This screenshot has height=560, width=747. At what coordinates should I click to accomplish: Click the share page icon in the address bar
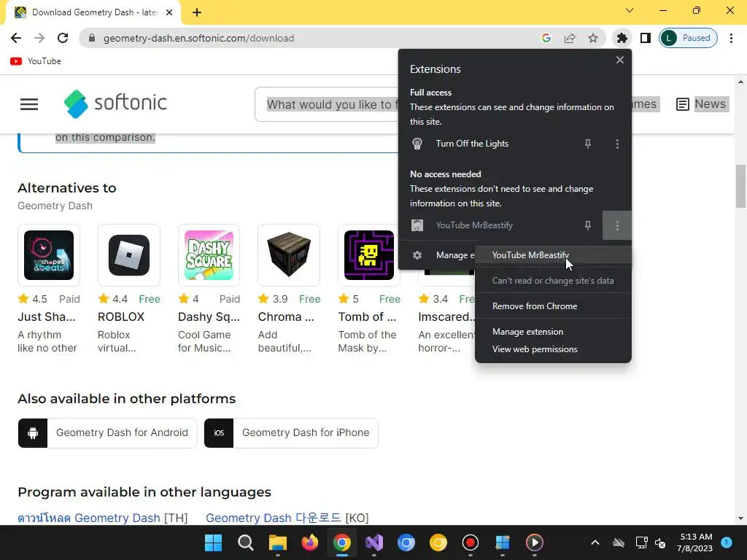click(x=570, y=38)
